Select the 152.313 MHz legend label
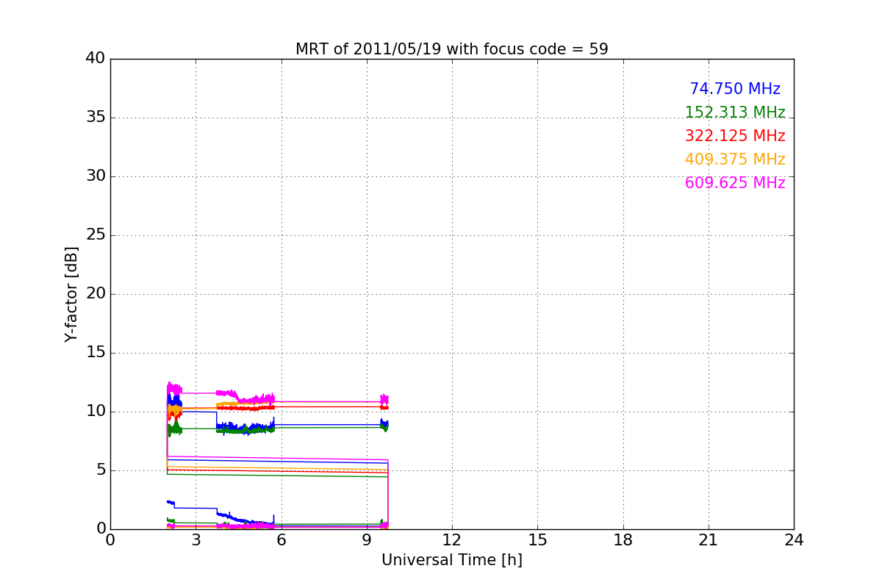 click(x=735, y=112)
